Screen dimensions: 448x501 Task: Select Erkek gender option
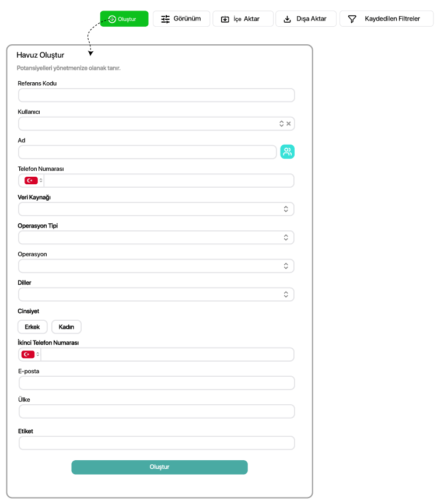(x=32, y=327)
